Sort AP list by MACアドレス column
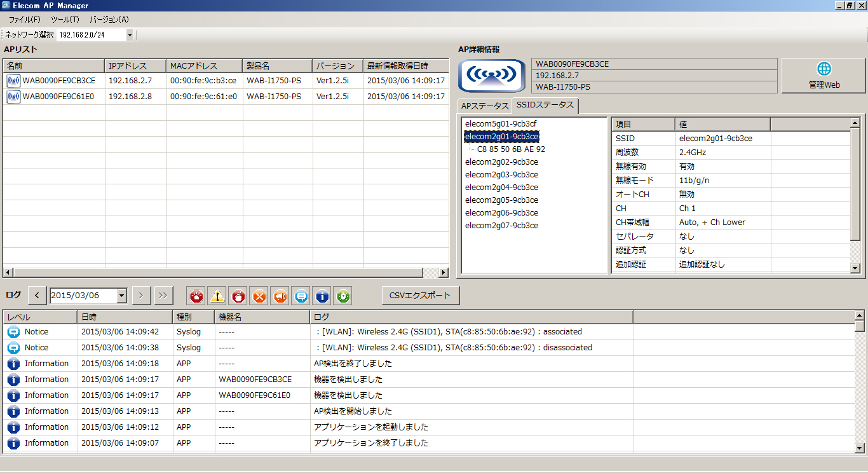868x473 pixels. tap(204, 66)
